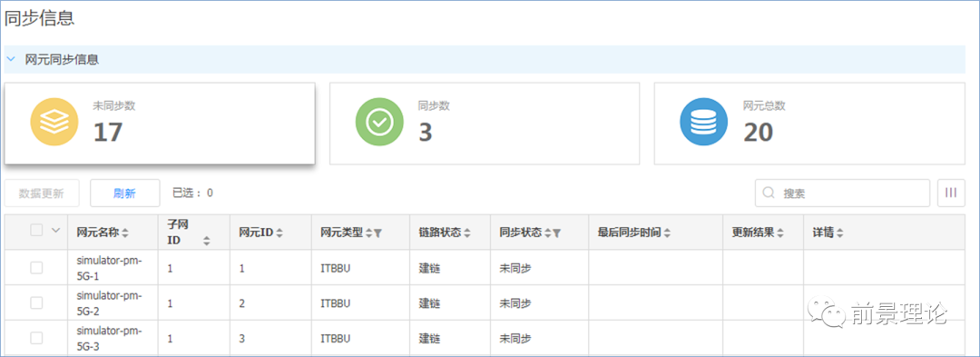Viewport: 980px width, 357px height.
Task: Sort by 网元名称 column arrows
Action: point(125,233)
